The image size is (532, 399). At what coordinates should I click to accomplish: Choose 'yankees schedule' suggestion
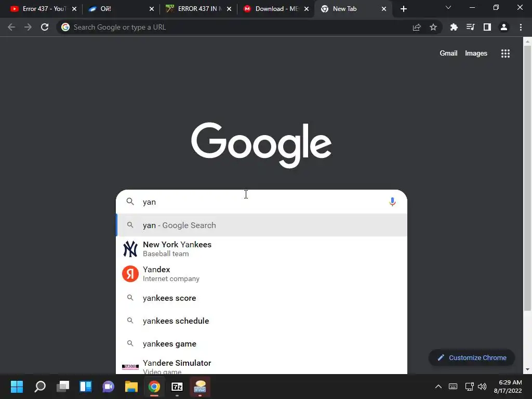[x=261, y=321]
